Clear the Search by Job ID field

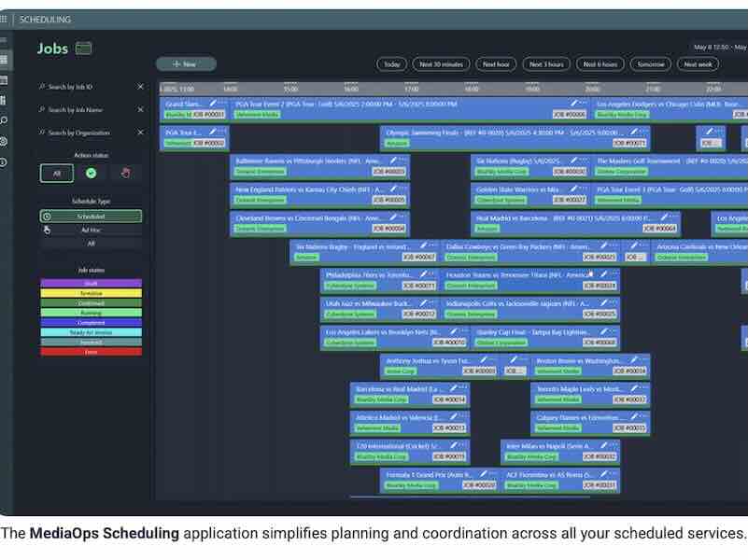click(x=140, y=86)
